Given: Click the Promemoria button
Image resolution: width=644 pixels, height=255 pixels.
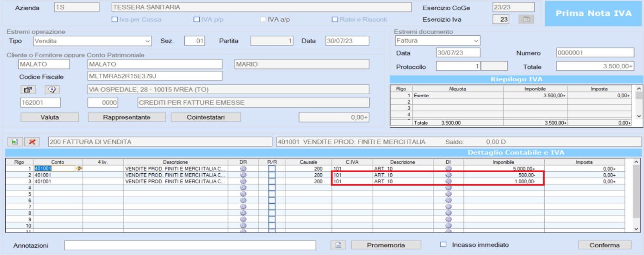Looking at the screenshot, I should pyautogui.click(x=386, y=245).
